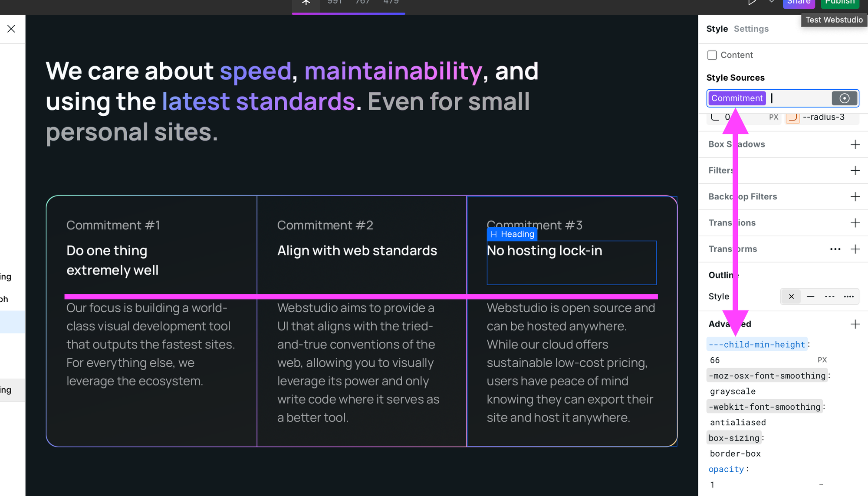Click the local styles indicator in Style Sources
This screenshot has width=868, height=496.
[x=844, y=98]
